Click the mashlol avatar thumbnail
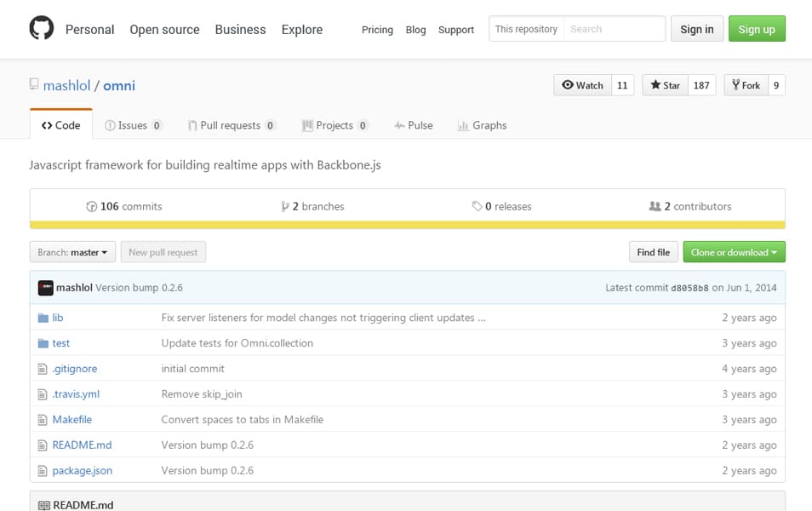 pyautogui.click(x=46, y=288)
